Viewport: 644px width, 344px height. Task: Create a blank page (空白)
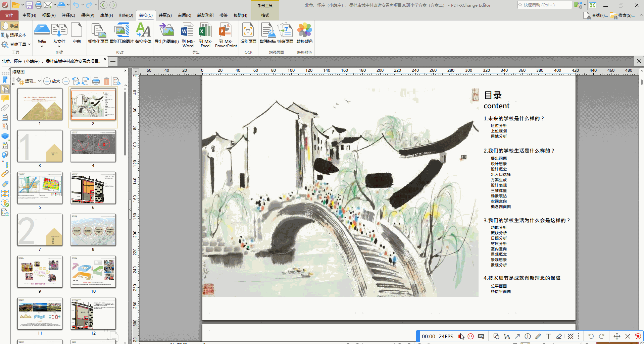click(x=77, y=34)
